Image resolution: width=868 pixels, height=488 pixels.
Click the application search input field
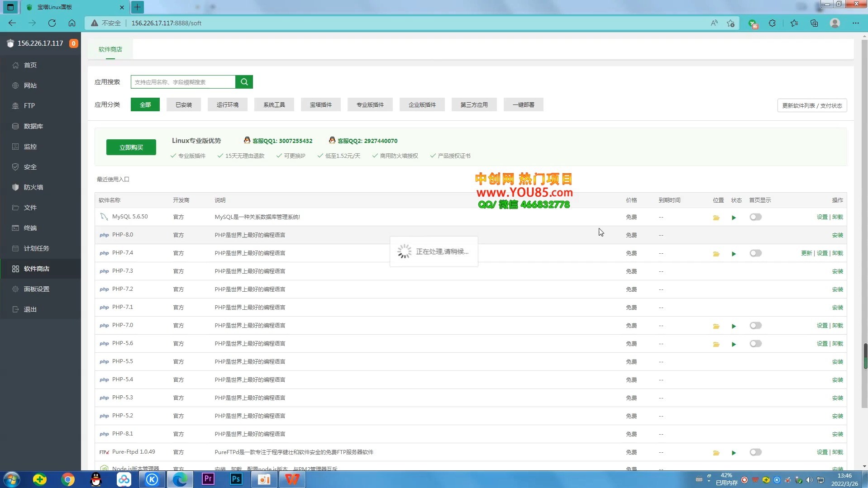pyautogui.click(x=183, y=82)
